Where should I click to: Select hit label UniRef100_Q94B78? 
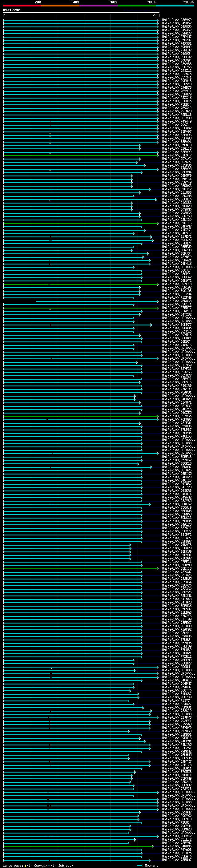click(x=176, y=88)
